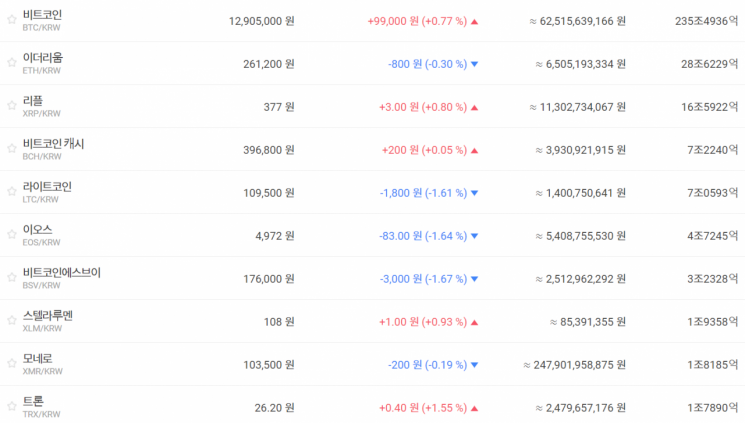Click the XLM/KRW ticker label
Image resolution: width=745 pixels, height=423 pixels.
[x=42, y=328]
